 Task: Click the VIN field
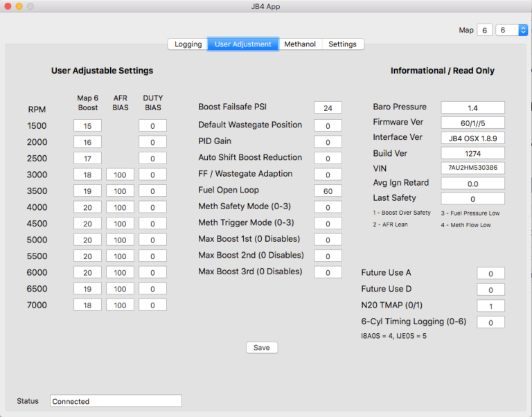pos(472,168)
